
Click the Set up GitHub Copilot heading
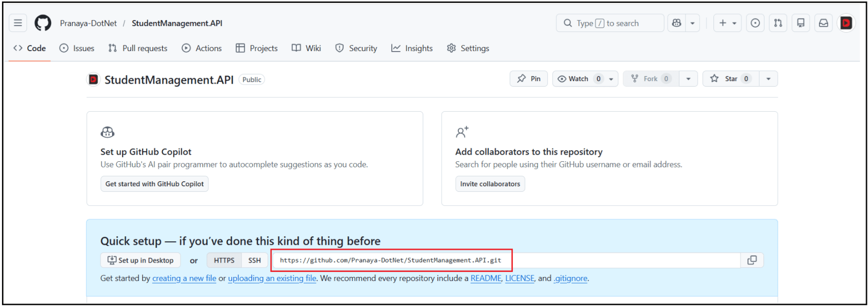point(146,152)
